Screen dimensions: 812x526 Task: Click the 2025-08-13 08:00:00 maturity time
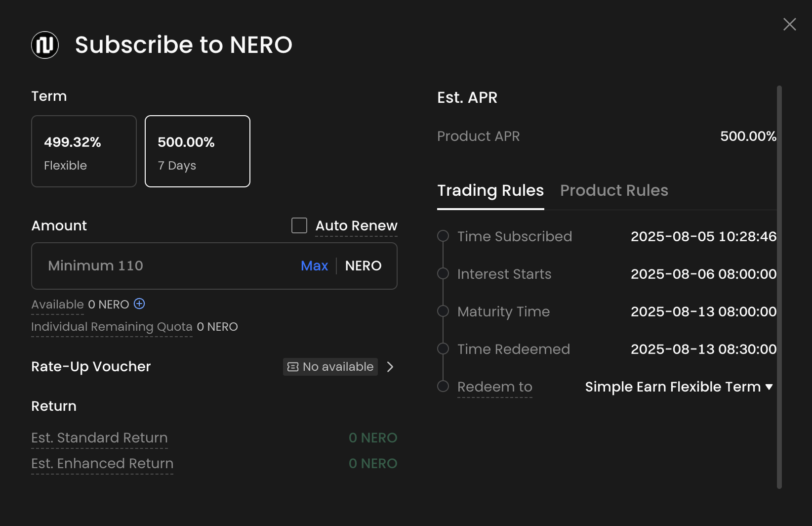click(703, 311)
